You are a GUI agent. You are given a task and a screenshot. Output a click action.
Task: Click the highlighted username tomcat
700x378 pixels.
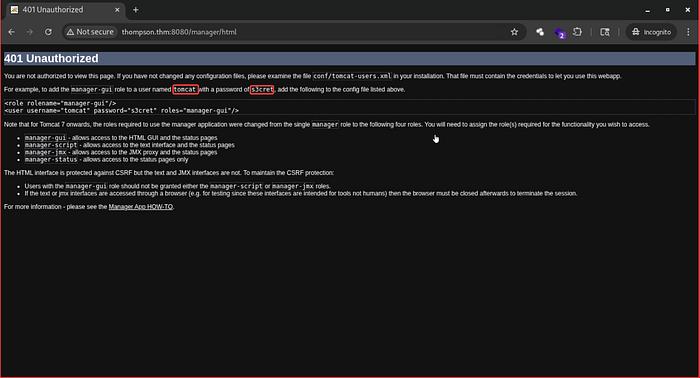tap(185, 90)
